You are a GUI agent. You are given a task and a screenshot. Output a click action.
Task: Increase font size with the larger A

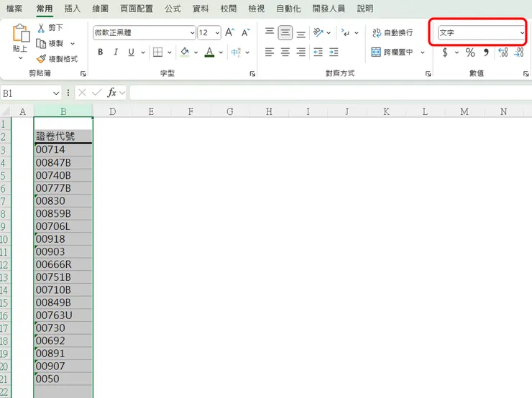pos(230,32)
